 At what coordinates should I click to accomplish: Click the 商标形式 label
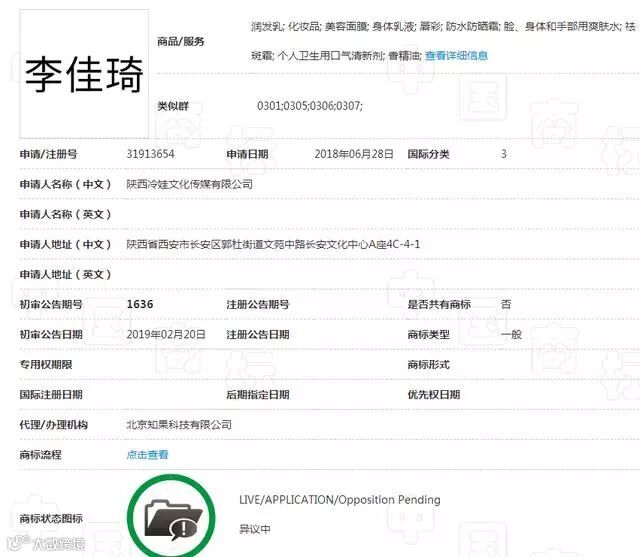[x=428, y=364]
